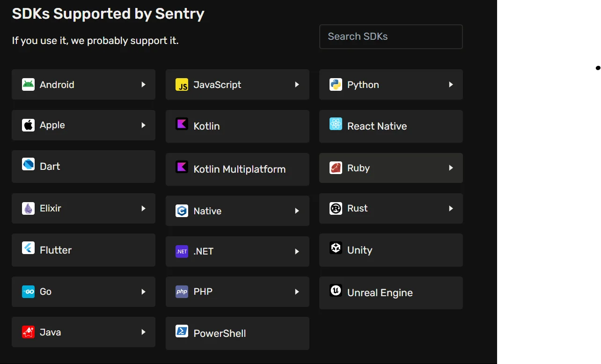Click the Python logo icon
This screenshot has width=601, height=364.
pos(336,84)
